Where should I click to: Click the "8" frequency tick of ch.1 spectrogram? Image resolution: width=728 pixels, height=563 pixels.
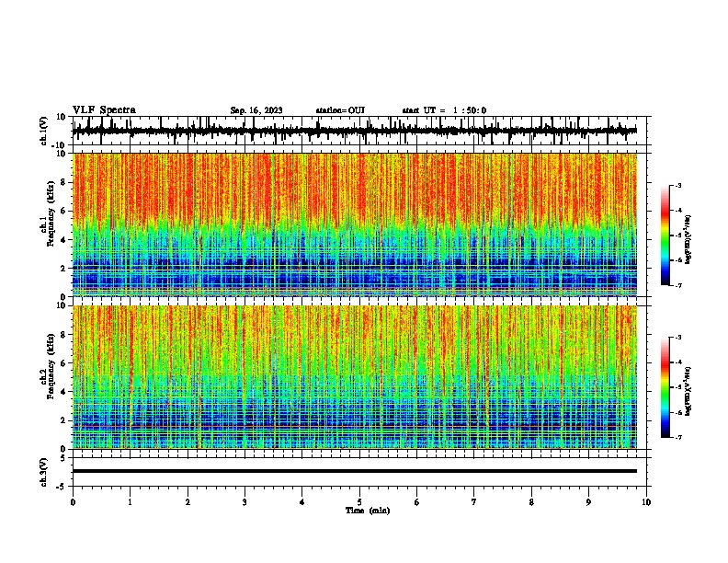63,182
